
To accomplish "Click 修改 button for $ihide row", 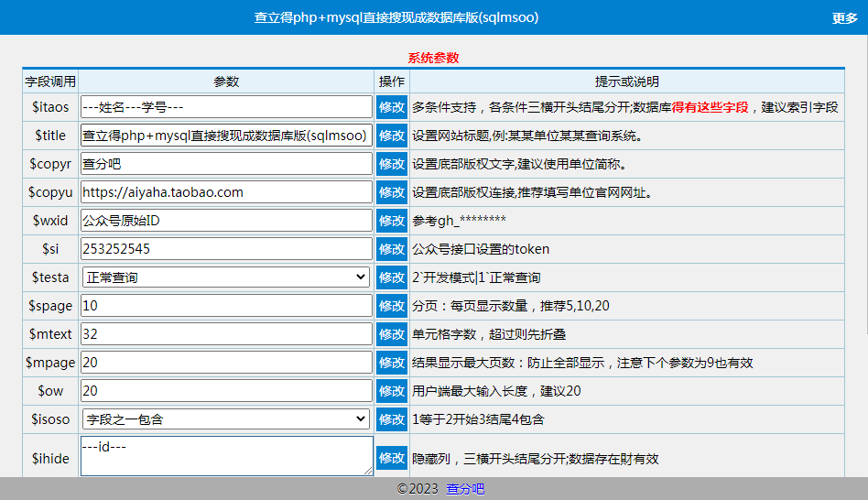I will (x=392, y=457).
